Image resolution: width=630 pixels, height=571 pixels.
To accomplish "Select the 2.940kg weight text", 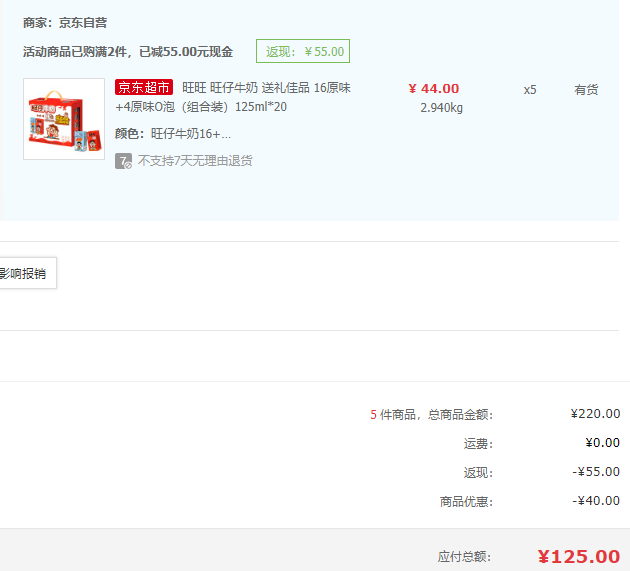I will tap(442, 108).
